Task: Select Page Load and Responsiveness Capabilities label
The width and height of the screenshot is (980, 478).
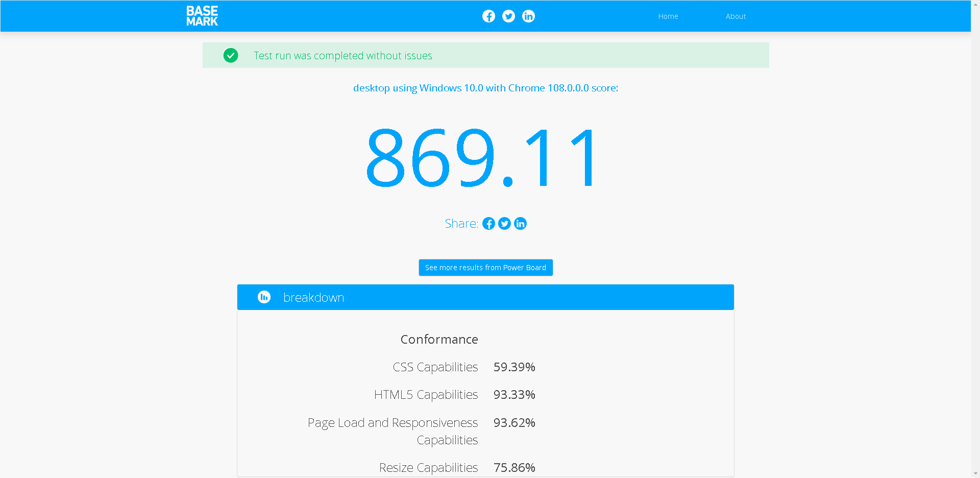Action: [x=393, y=431]
